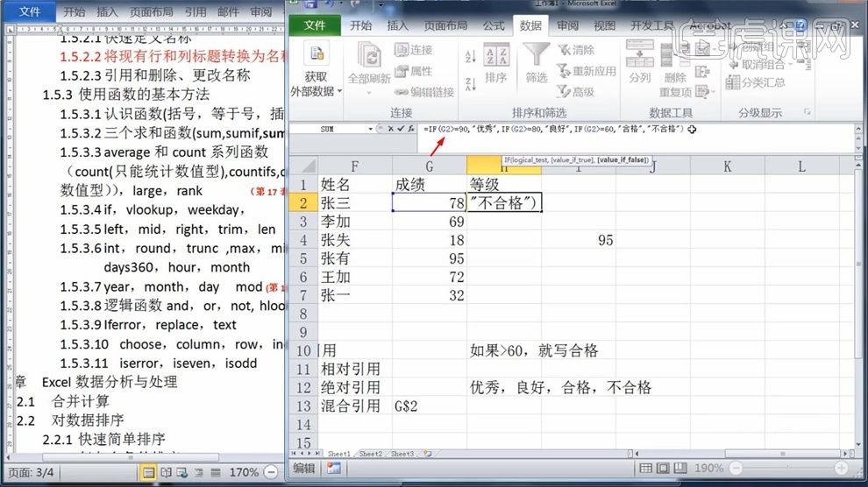
Task: Open connection Properties in Excel ribbon
Action: point(414,71)
